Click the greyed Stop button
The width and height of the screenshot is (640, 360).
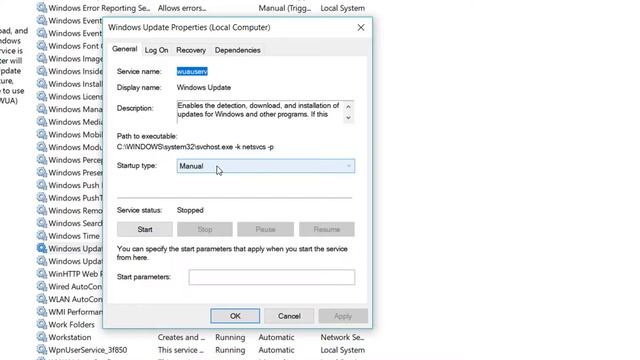coord(205,229)
